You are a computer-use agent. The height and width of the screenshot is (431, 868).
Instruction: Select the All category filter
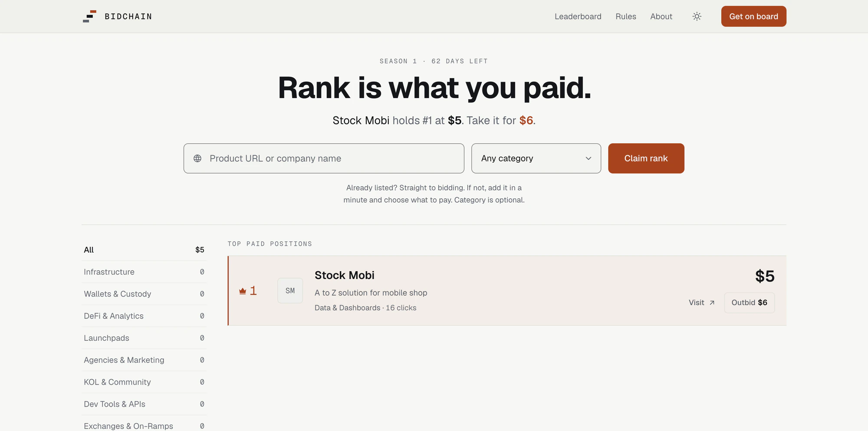coord(144,250)
